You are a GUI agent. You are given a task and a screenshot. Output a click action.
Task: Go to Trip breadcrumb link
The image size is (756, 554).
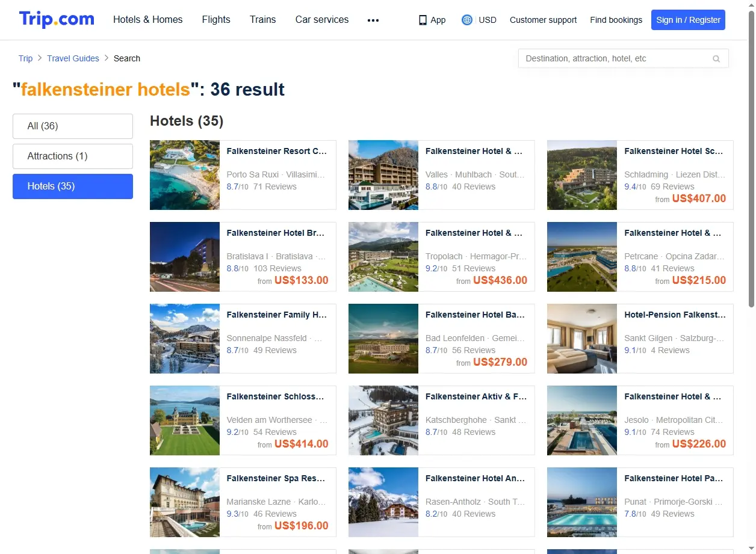click(25, 58)
